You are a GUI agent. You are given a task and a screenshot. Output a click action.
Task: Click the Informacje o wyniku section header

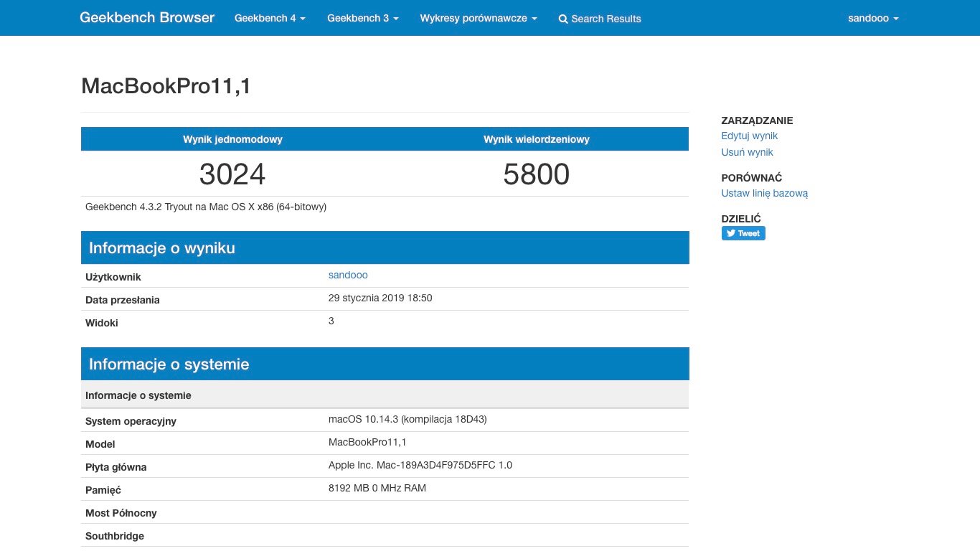[162, 248]
